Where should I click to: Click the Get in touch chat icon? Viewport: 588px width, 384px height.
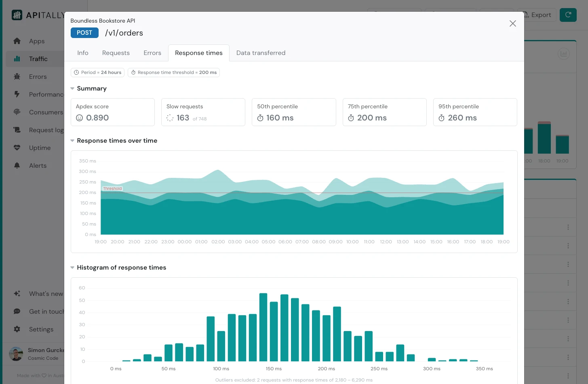[17, 312]
